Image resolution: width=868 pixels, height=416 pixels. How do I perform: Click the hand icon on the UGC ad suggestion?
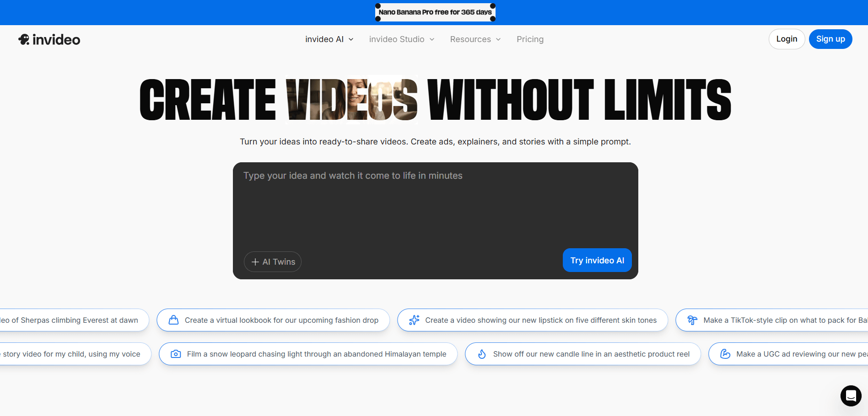point(725,354)
